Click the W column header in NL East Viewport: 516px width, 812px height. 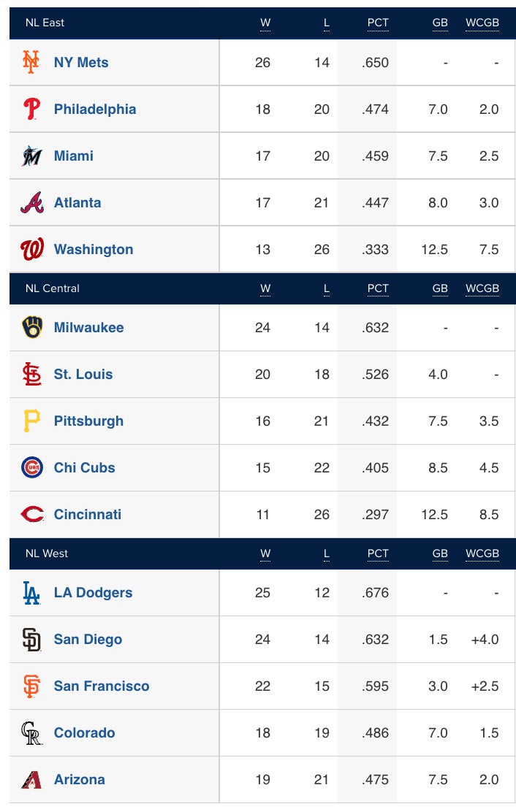coord(265,23)
